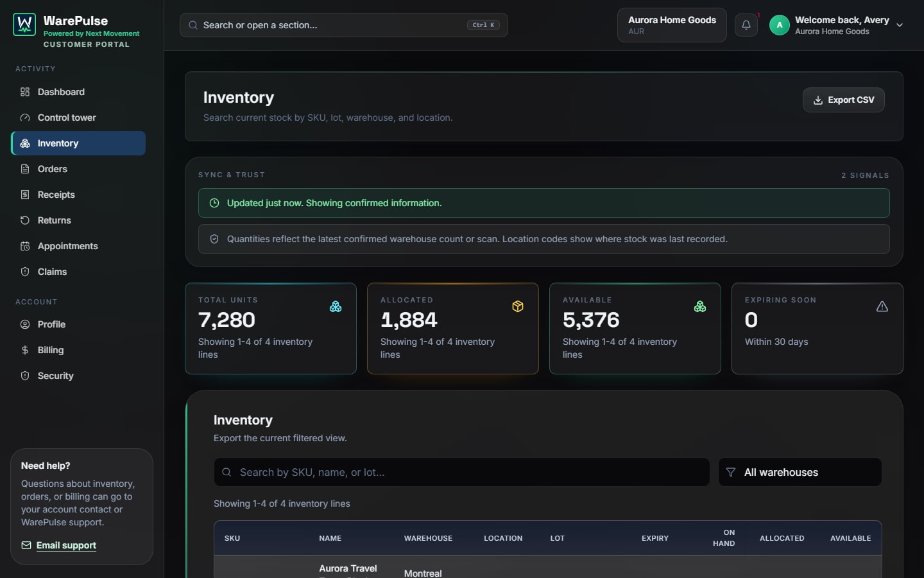Focus the Search by SKU, name, or lot field
This screenshot has width=924, height=578.
click(461, 472)
